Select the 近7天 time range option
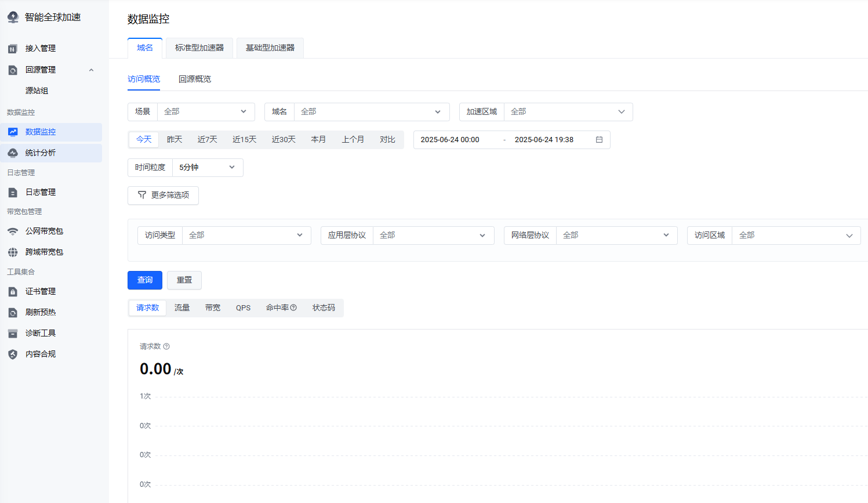Image resolution: width=868 pixels, height=503 pixels. tap(207, 139)
